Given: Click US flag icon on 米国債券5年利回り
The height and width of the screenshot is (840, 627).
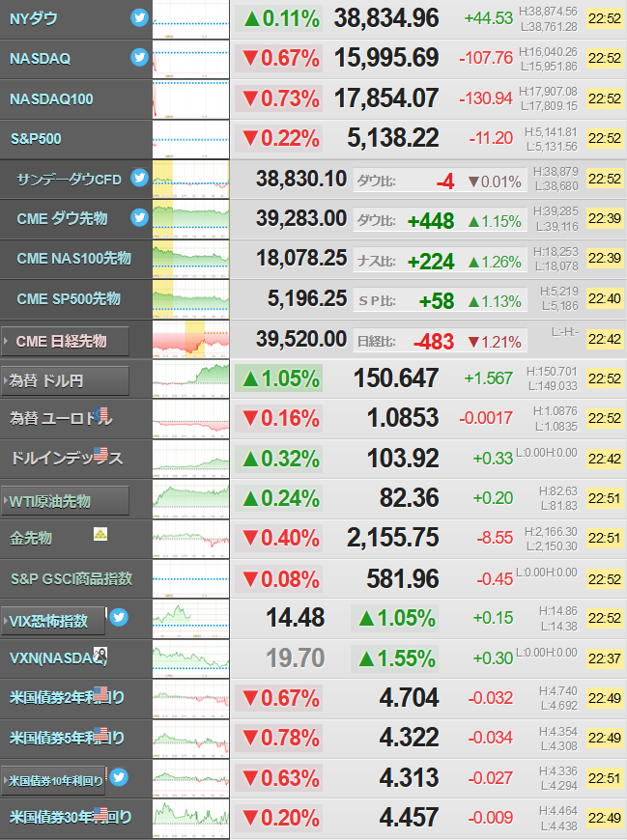Looking at the screenshot, I should pos(100,734).
